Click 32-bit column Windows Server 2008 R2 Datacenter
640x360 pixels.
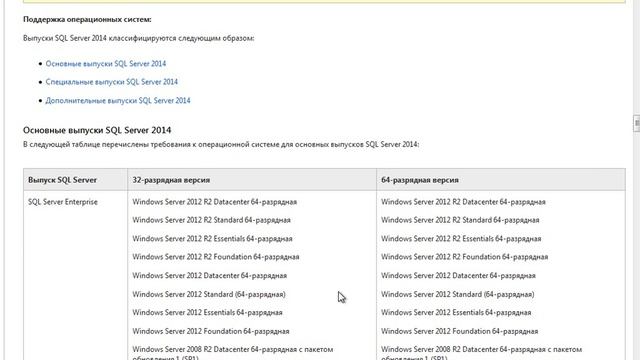pyautogui.click(x=233, y=353)
